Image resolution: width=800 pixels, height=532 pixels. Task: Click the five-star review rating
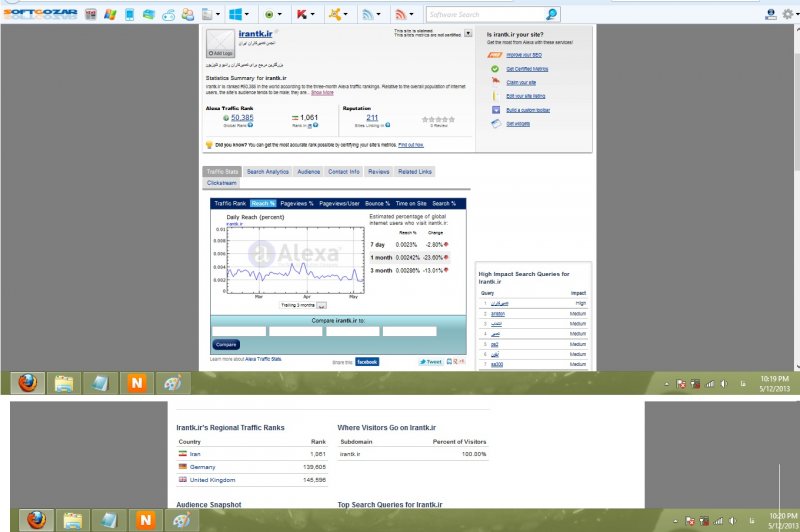pos(438,119)
